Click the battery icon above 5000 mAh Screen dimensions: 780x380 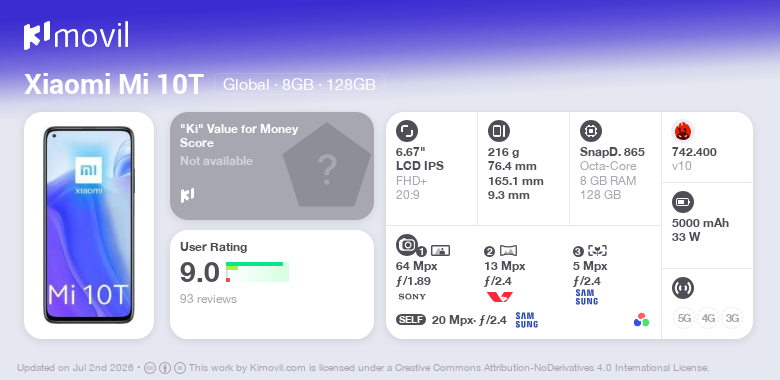[682, 202]
